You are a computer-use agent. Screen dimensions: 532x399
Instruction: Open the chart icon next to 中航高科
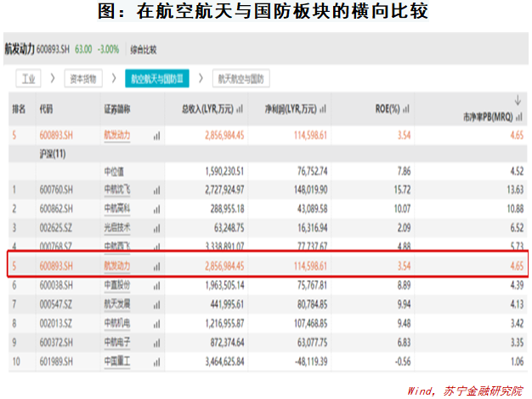click(x=156, y=208)
